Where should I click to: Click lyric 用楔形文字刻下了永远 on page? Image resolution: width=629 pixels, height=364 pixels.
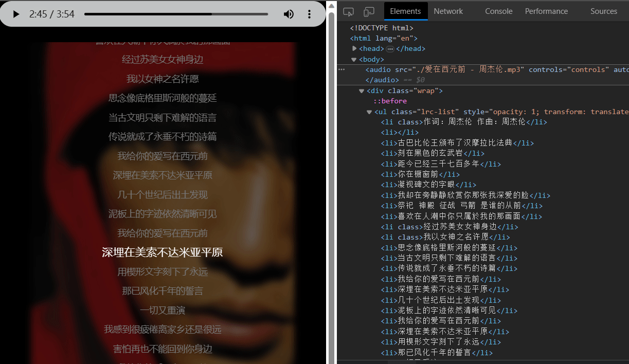[x=163, y=272]
